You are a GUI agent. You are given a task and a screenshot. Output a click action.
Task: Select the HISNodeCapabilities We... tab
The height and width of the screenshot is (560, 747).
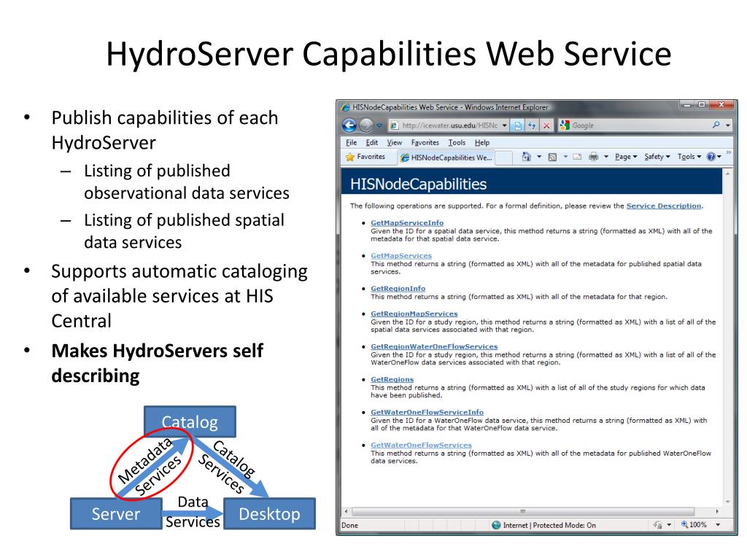click(x=446, y=157)
